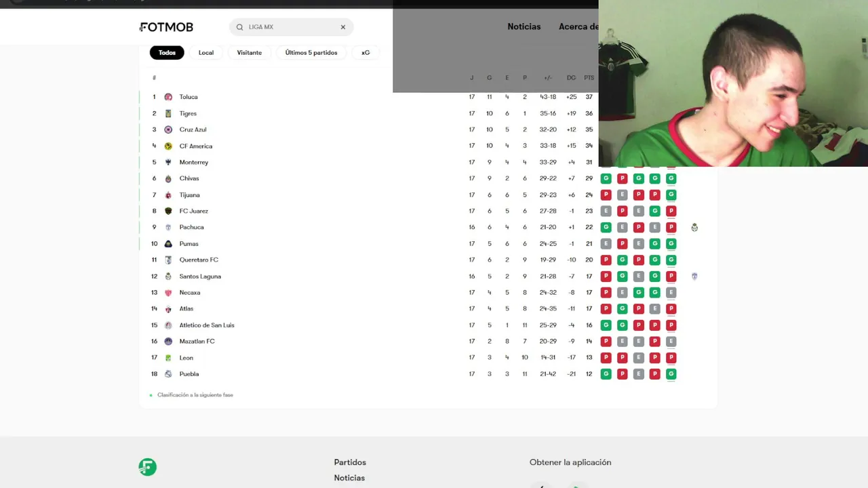Open the Noticias menu in header
This screenshot has width=868, height=488.
click(x=524, y=26)
